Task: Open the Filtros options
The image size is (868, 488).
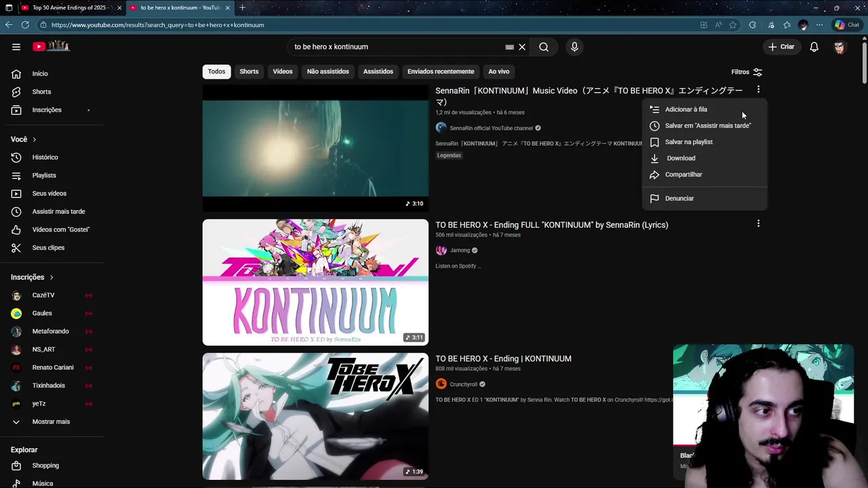Action: point(747,72)
